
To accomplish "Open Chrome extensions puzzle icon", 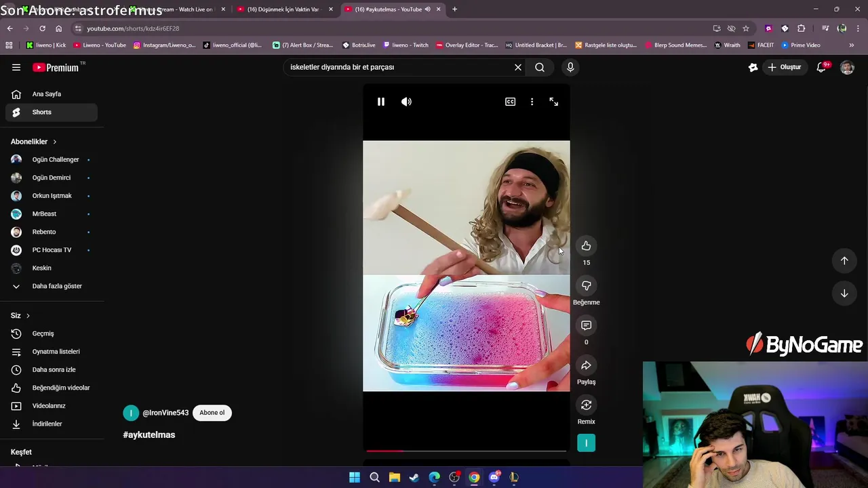I will 801,28.
